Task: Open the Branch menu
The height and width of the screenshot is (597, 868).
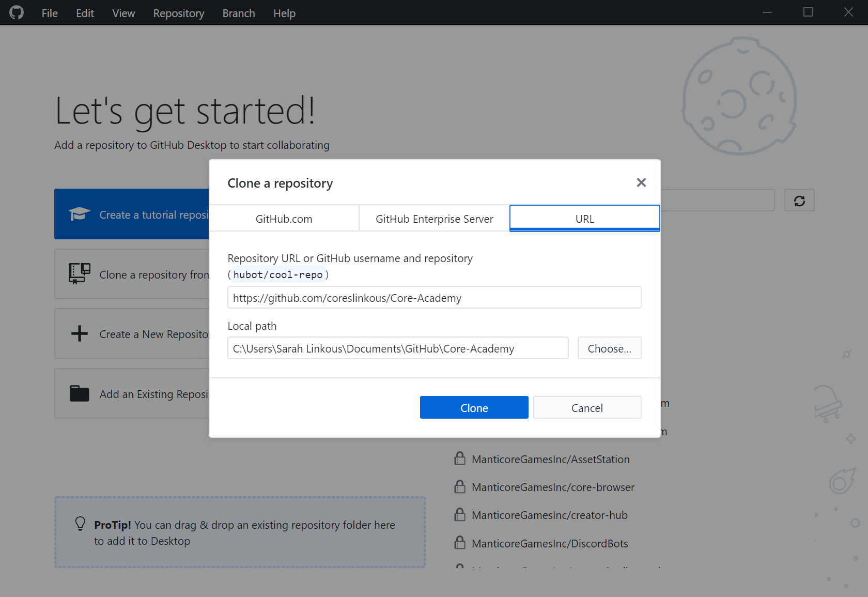Action: click(239, 13)
